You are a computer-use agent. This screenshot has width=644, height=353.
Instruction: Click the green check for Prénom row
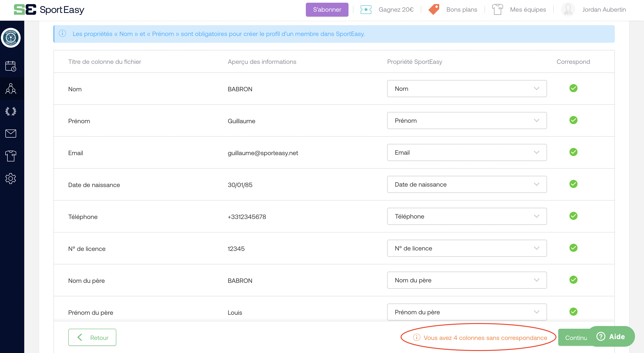click(573, 120)
